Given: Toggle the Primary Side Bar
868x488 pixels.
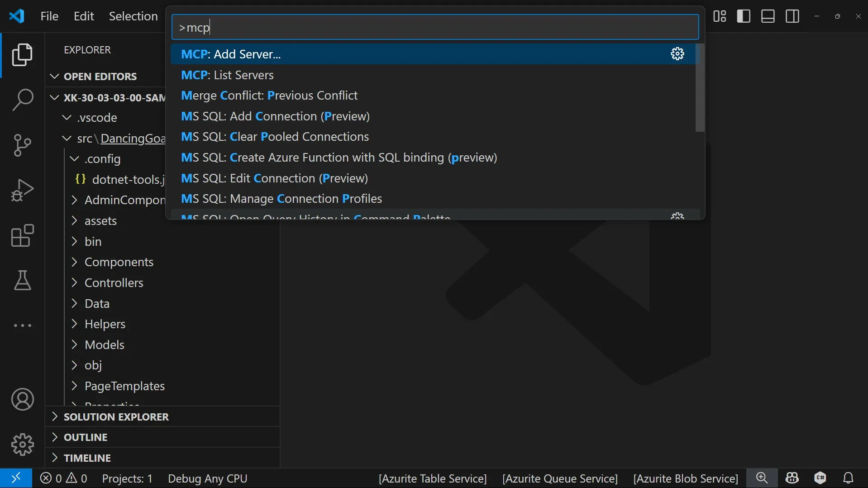Looking at the screenshot, I should click(744, 16).
